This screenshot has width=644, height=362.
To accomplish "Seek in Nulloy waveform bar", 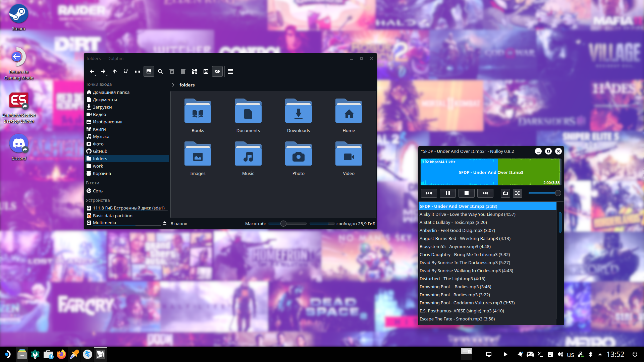I will click(x=490, y=172).
